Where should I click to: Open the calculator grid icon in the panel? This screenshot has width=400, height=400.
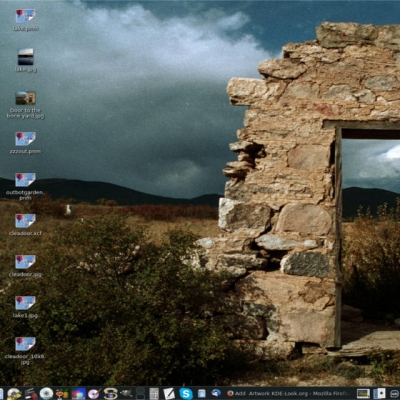154,394
